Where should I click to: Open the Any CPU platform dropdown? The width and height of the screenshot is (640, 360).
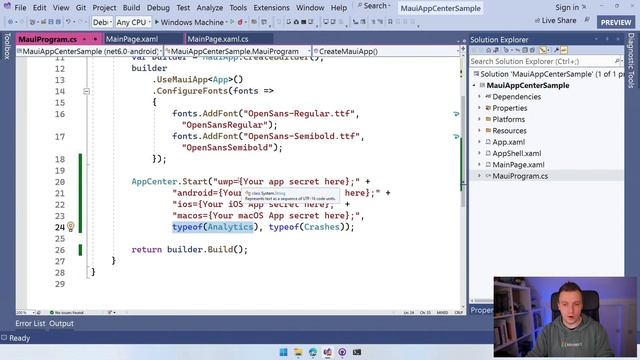(133, 22)
